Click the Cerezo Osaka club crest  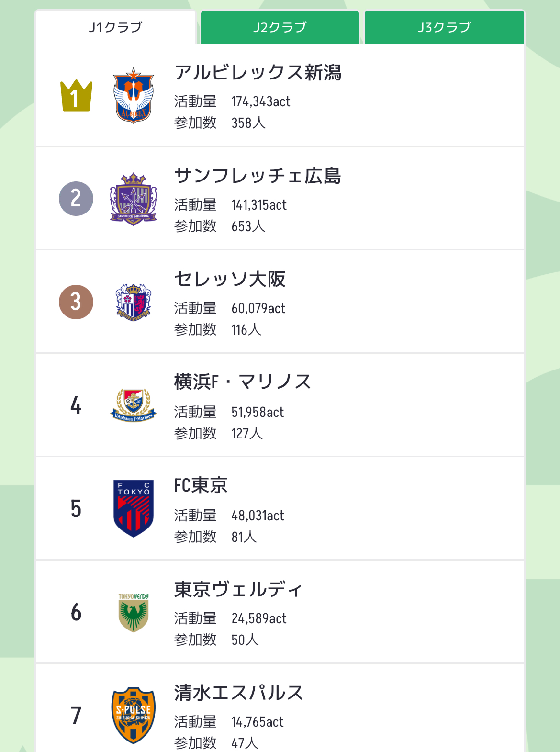click(x=134, y=302)
